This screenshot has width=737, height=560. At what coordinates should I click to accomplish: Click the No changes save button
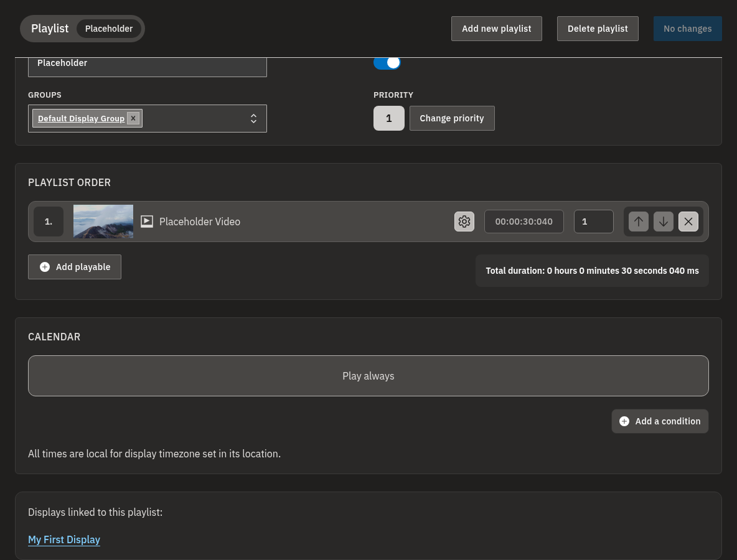coord(687,29)
